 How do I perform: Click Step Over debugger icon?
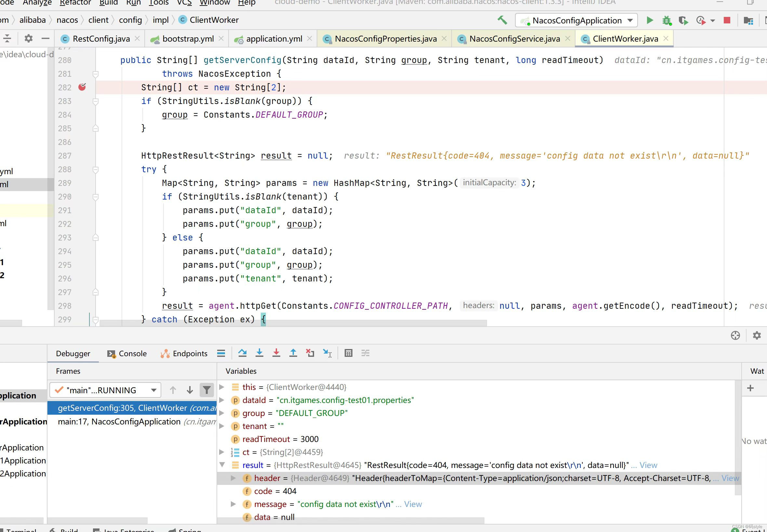point(243,353)
